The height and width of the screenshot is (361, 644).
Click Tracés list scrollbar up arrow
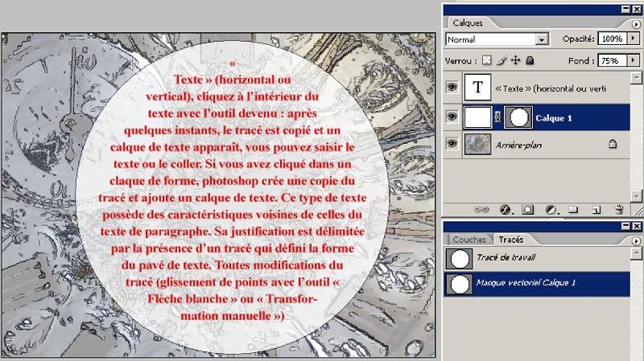coord(636,252)
